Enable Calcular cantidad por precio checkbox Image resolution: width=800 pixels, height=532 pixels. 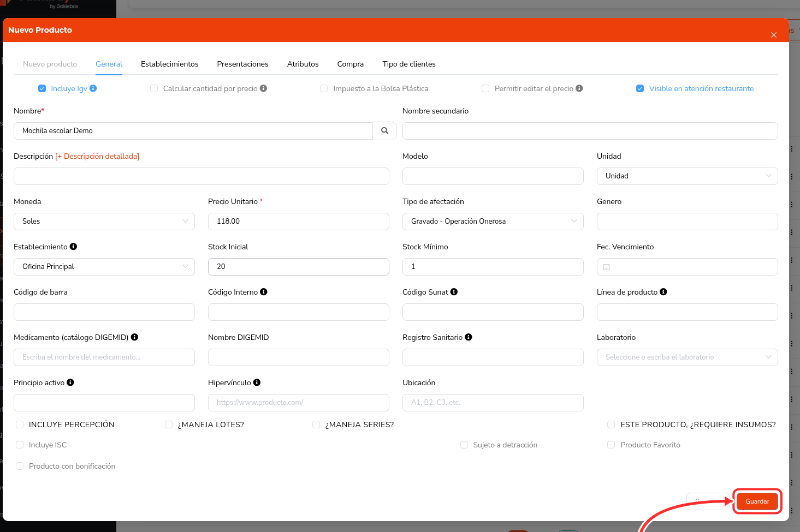[x=154, y=88]
